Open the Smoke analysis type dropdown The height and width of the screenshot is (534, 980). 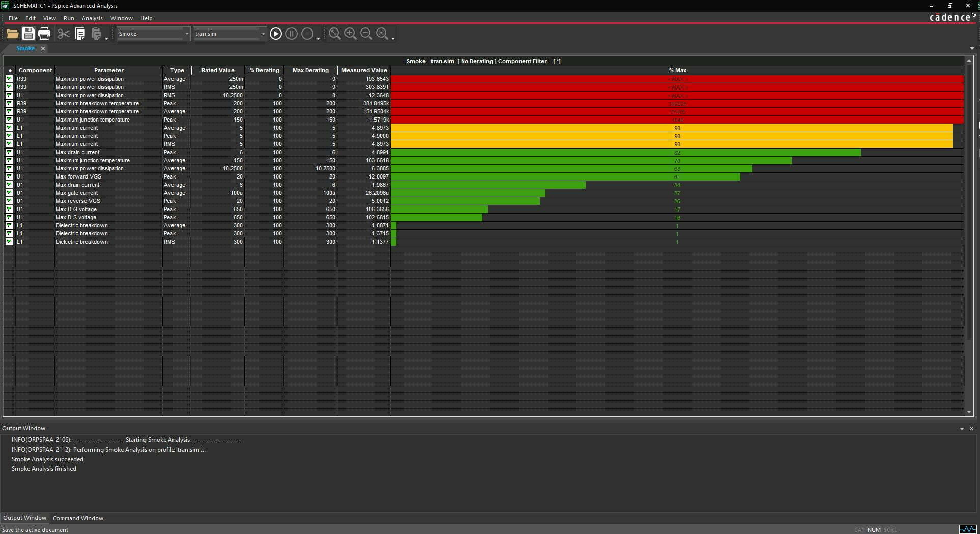[x=187, y=34]
